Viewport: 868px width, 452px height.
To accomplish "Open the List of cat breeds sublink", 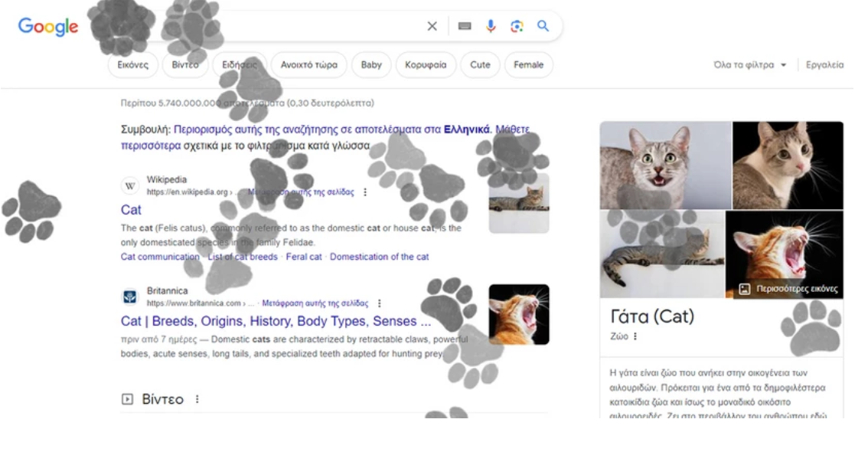I will point(243,257).
